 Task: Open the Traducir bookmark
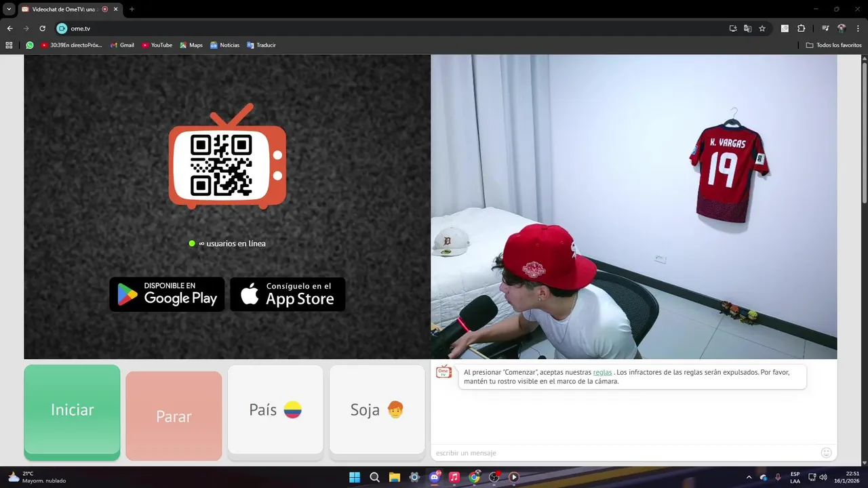[261, 45]
